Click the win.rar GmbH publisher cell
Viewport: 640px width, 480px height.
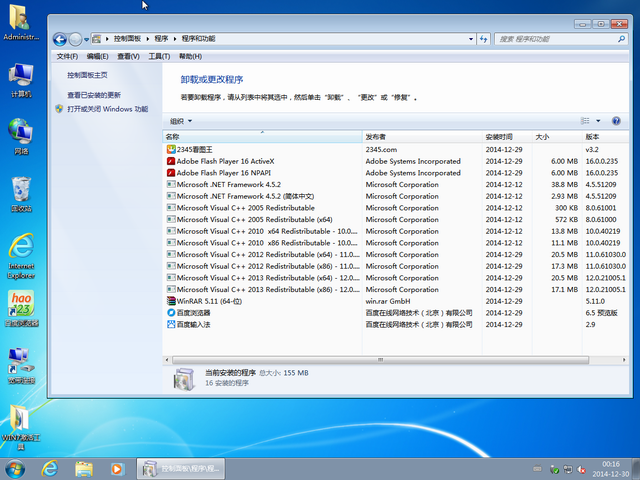[388, 301]
